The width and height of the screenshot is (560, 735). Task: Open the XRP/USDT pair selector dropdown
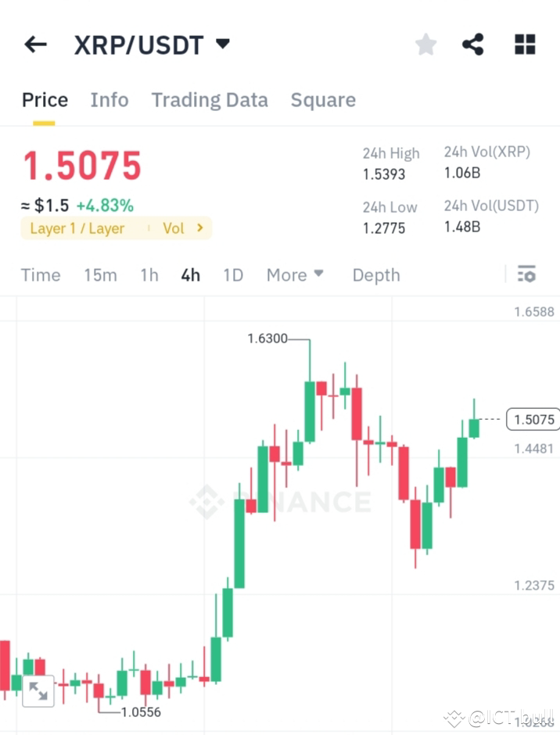[x=222, y=45]
